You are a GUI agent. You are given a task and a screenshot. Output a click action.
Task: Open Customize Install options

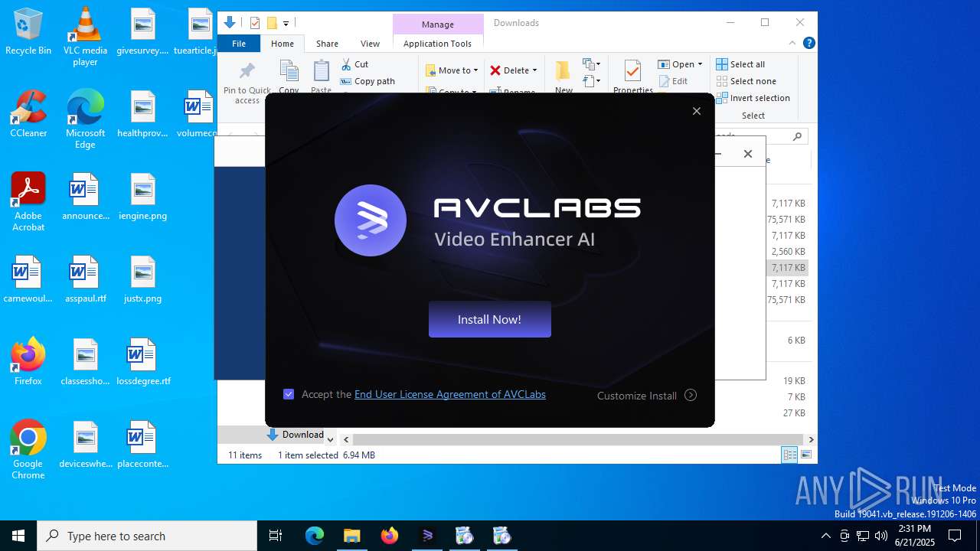647,396
